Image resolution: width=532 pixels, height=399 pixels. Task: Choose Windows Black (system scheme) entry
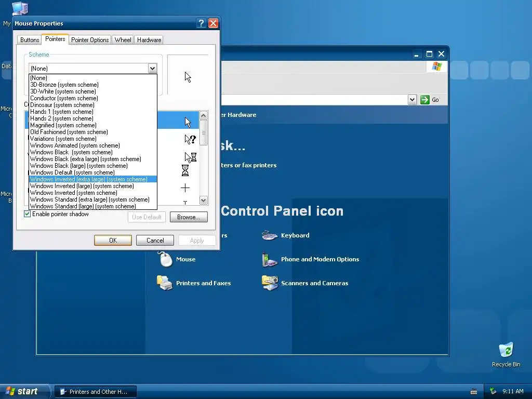93,152
